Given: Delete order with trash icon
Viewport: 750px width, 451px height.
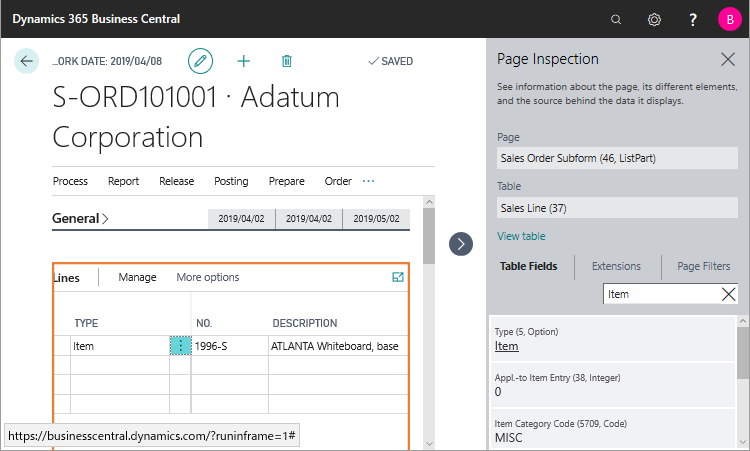Looking at the screenshot, I should pos(287,61).
